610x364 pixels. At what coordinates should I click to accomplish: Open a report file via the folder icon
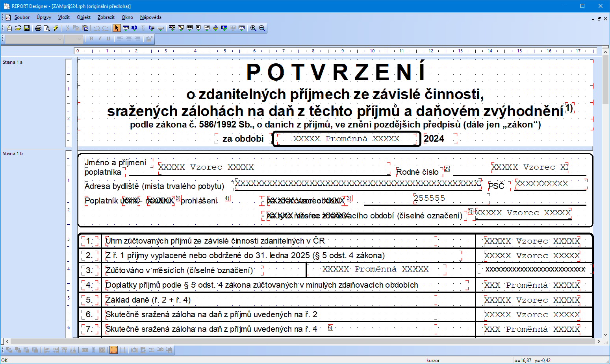[18, 28]
